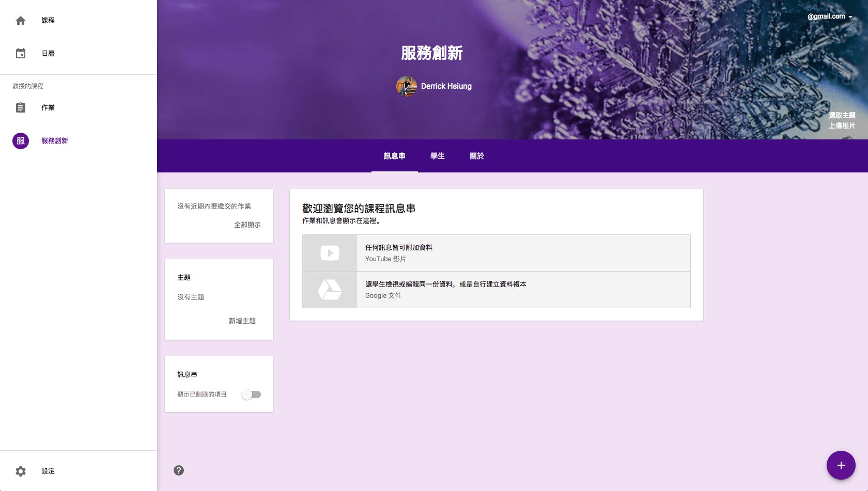Open the 日曆 calendar icon
Viewport: 868px width, 491px height.
tap(21, 53)
